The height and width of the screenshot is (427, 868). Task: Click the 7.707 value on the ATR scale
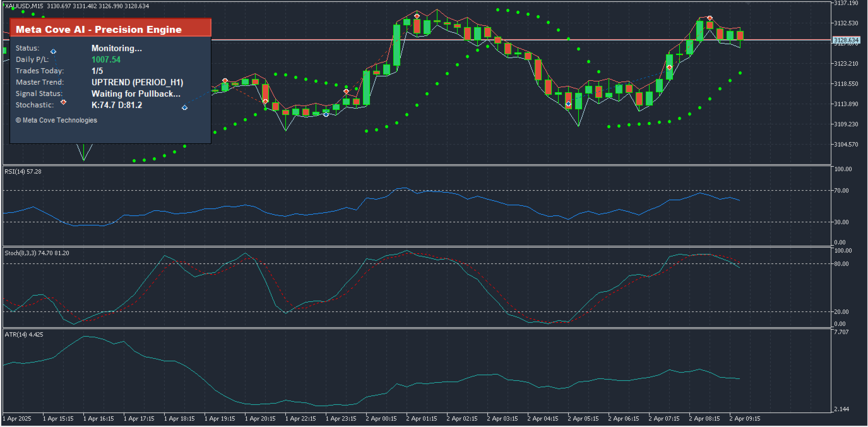click(841, 332)
